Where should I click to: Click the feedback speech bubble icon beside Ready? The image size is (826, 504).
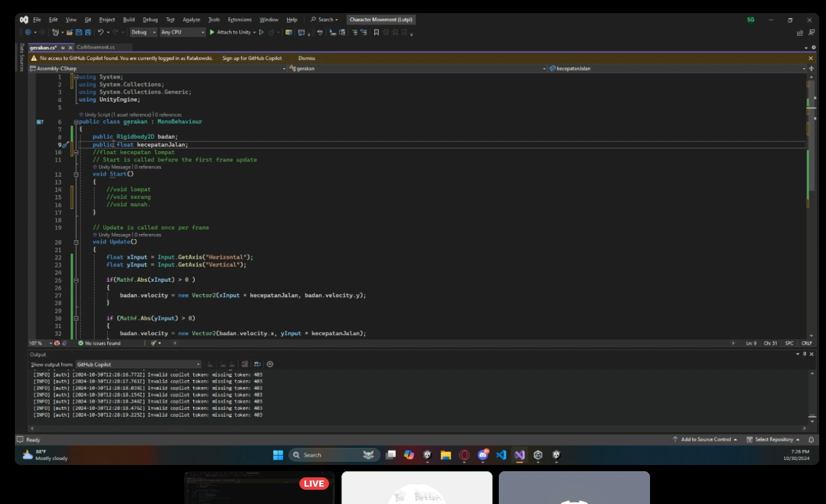[x=20, y=440]
